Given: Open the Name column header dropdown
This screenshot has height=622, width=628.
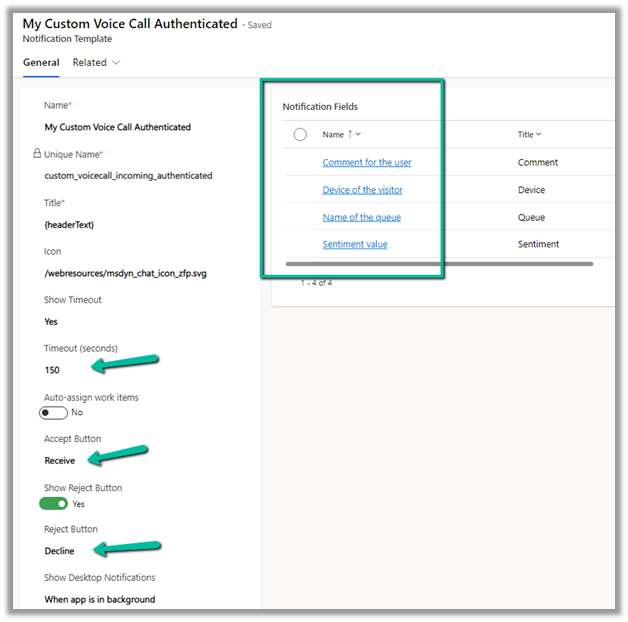Looking at the screenshot, I should 358,134.
